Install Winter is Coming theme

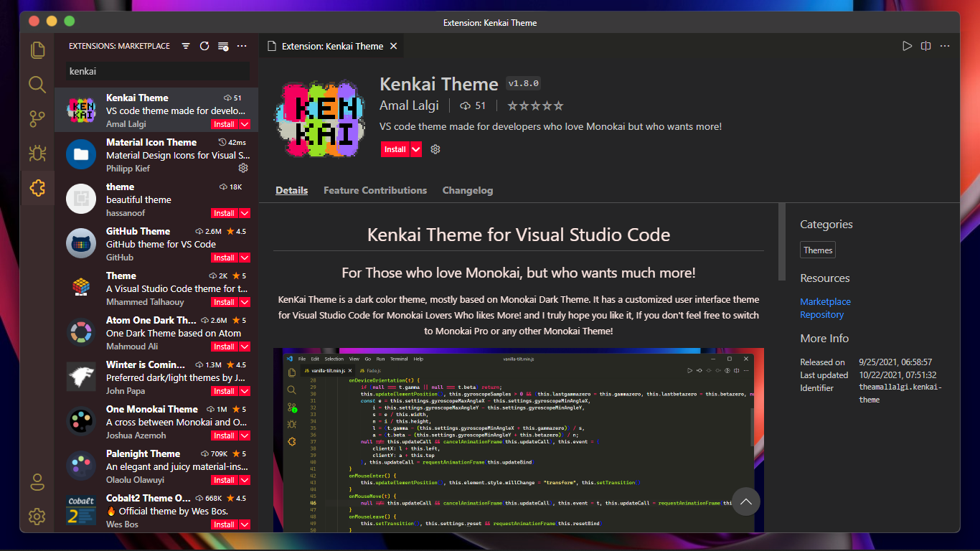coord(225,391)
